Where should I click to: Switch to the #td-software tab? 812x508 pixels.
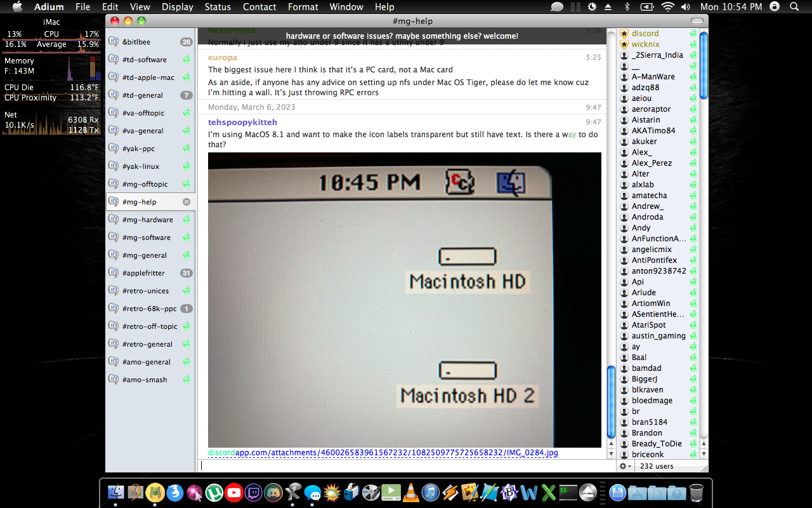pyautogui.click(x=150, y=60)
